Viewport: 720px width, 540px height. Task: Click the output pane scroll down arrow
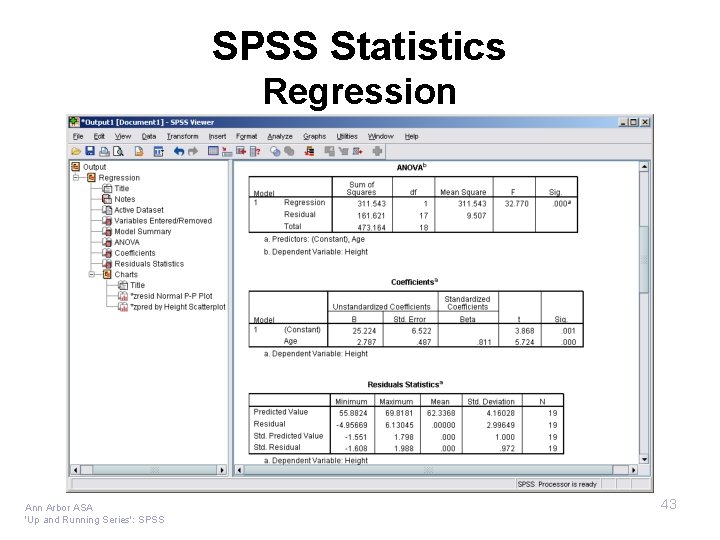[x=644, y=459]
